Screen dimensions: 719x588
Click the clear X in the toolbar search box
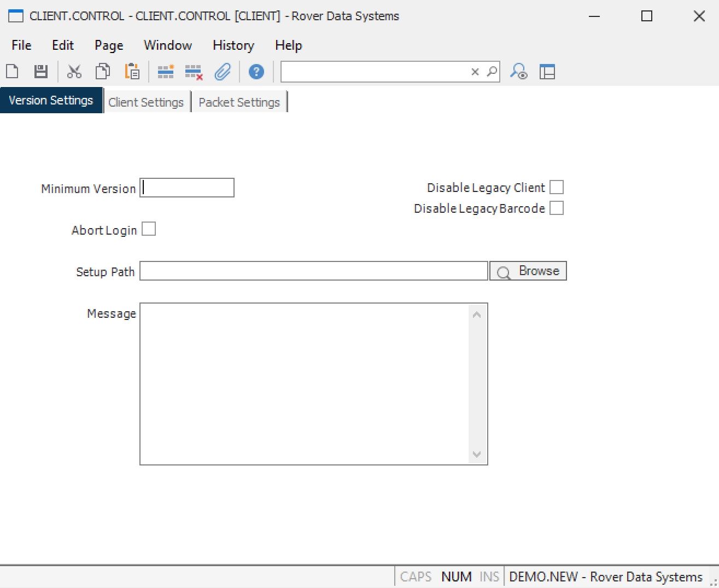pos(475,72)
